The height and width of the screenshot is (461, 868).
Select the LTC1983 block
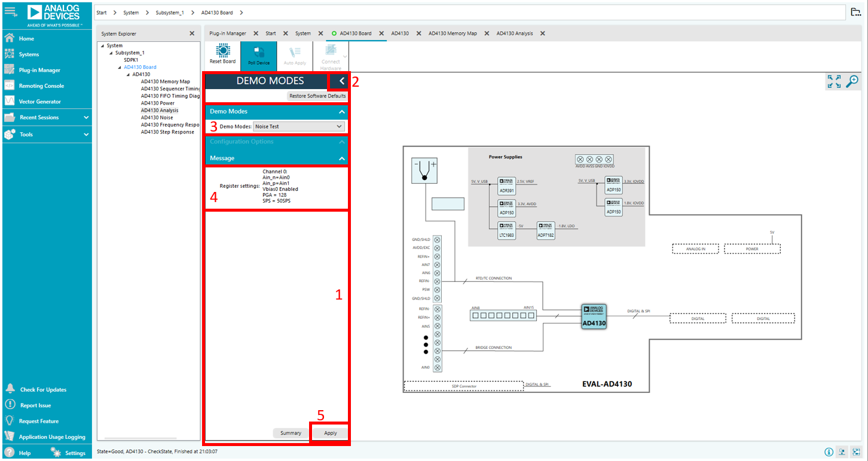coord(507,230)
